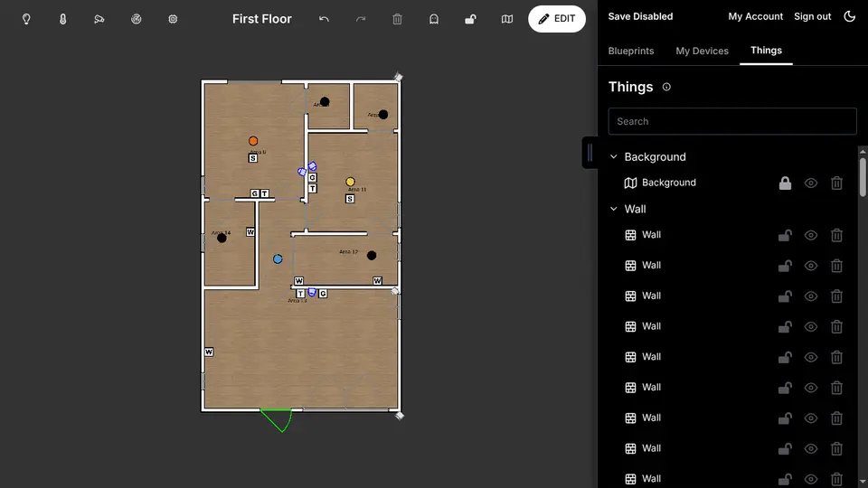Click the ghost icon in toolbar
This screenshot has height=488, width=868.
tap(433, 19)
